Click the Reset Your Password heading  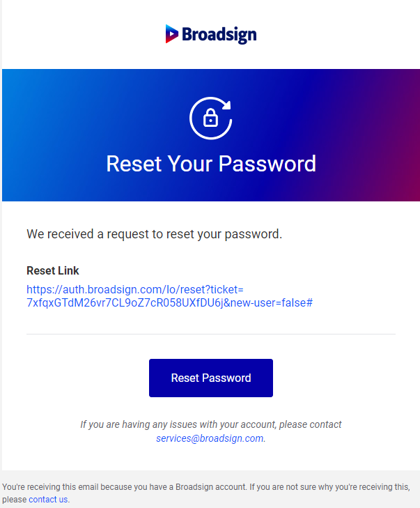tap(211, 164)
